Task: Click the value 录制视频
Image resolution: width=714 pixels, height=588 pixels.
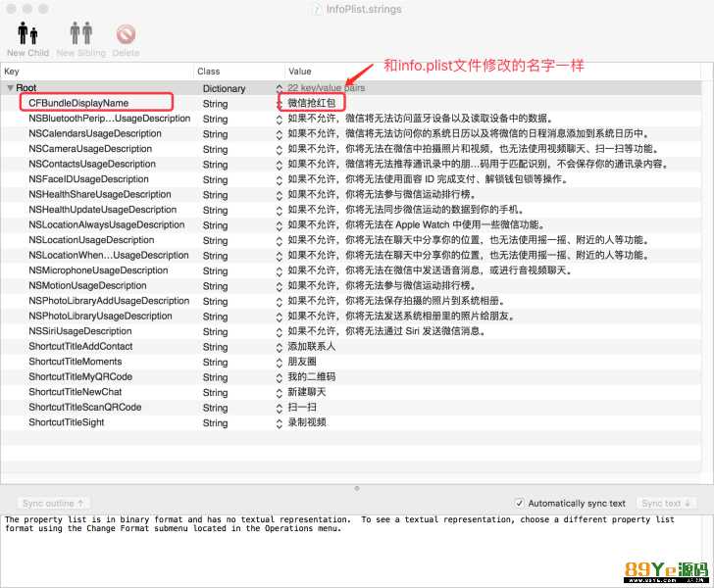Action: click(x=306, y=422)
